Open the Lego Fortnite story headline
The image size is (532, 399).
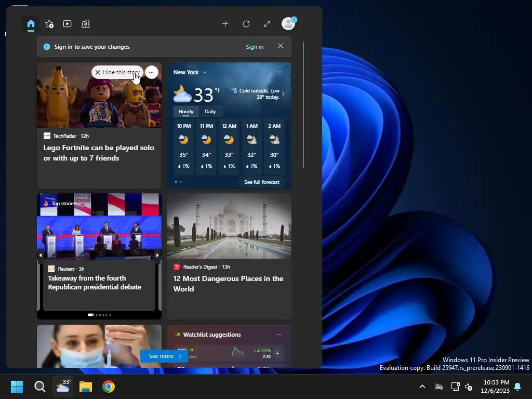tap(99, 153)
